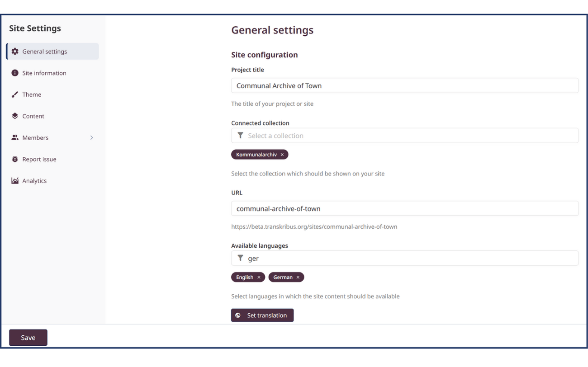The height and width of the screenshot is (367, 588).
Task: Click the Report issue bug icon
Action: [x=14, y=159]
